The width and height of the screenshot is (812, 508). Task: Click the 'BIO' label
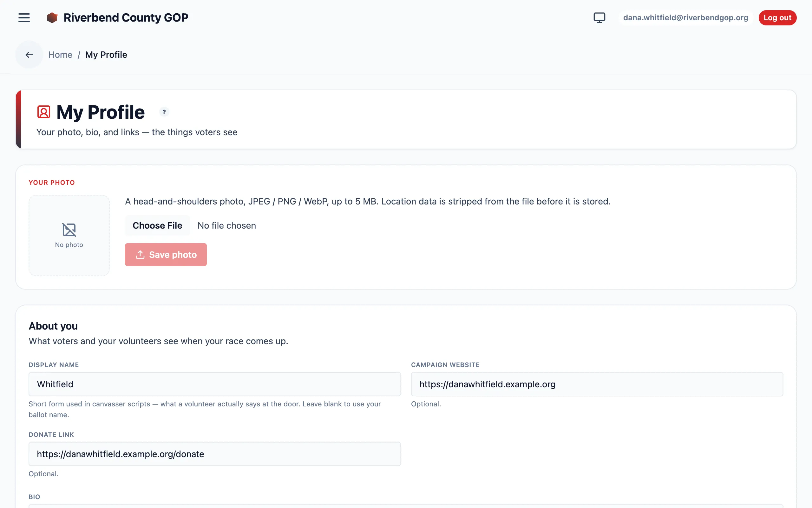(34, 497)
